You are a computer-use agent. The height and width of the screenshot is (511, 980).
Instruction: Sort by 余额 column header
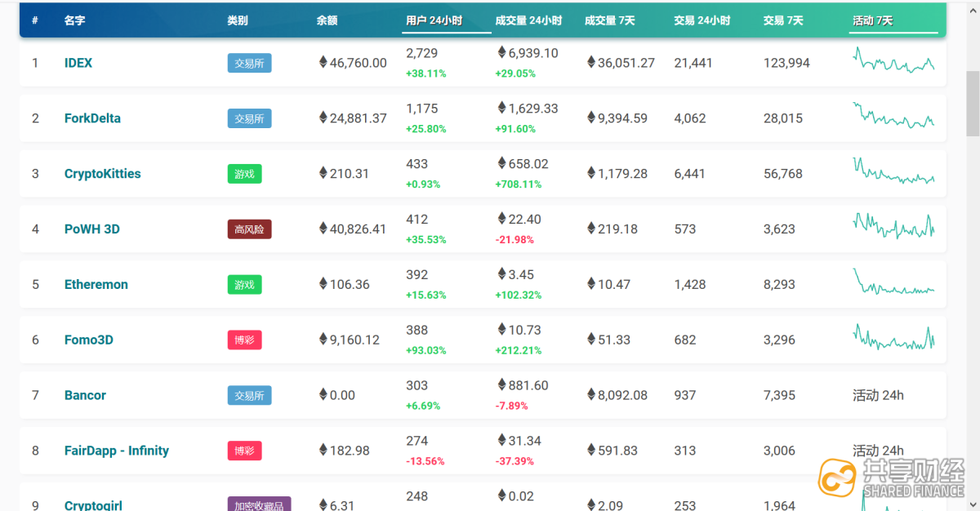[327, 20]
